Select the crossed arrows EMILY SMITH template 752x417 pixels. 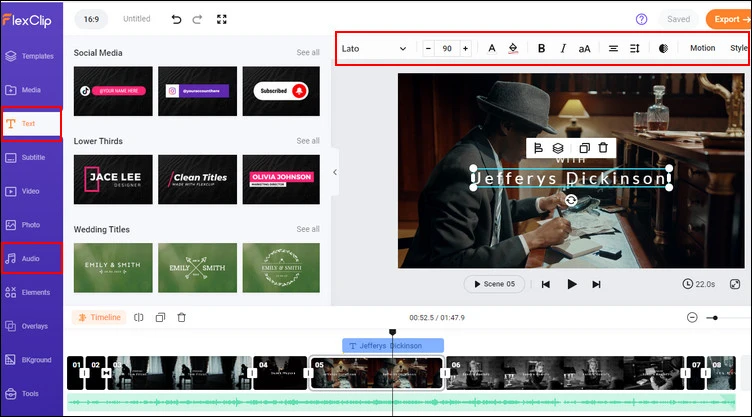(x=198, y=268)
